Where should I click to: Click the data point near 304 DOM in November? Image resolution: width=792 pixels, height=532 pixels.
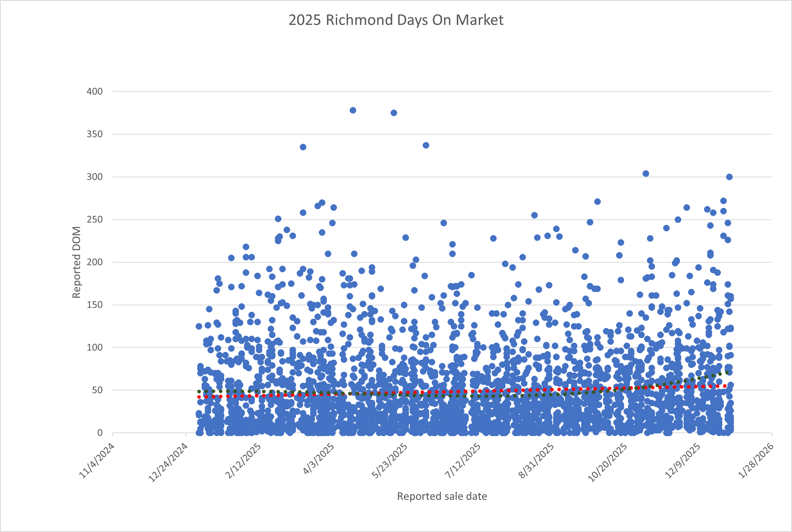coord(646,174)
